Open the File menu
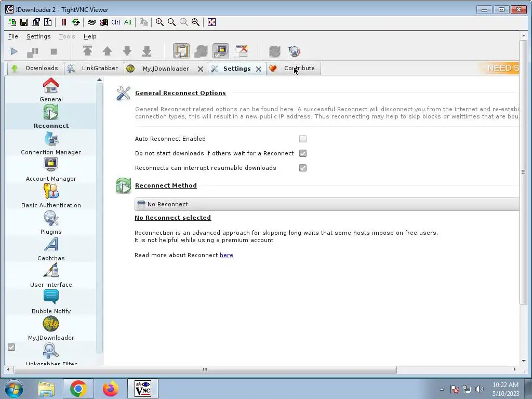This screenshot has width=532, height=399. [13, 36]
